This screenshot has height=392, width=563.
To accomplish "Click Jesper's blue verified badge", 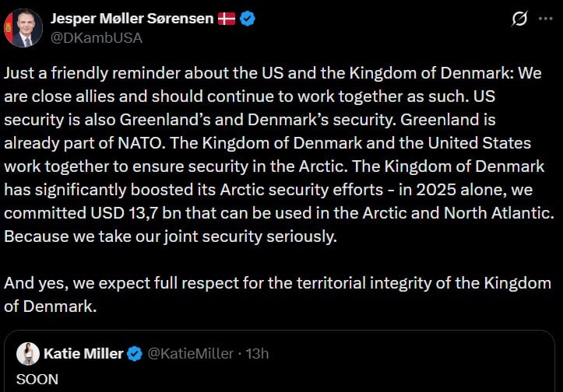I will [248, 19].
